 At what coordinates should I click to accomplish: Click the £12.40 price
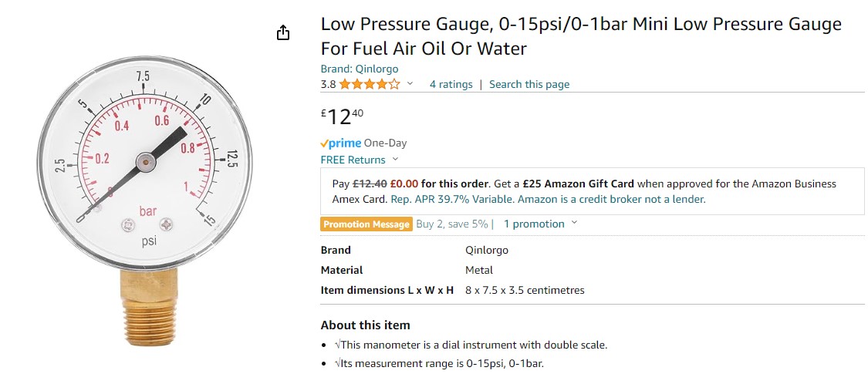[x=342, y=116]
